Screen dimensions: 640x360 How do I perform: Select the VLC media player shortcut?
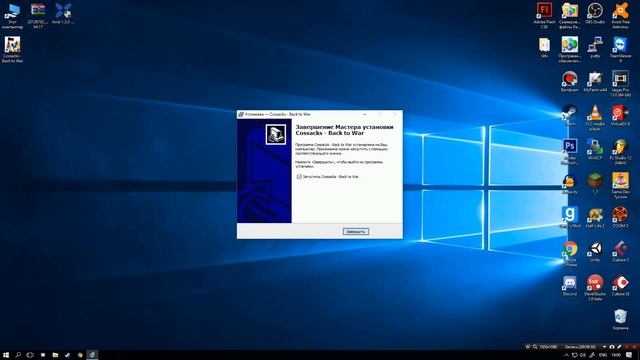coord(595,118)
